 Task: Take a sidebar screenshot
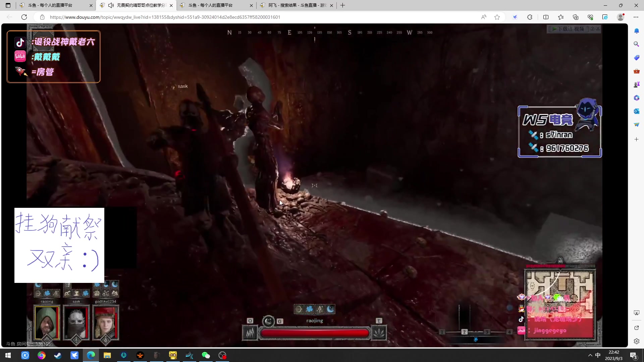pyautogui.click(x=636, y=313)
